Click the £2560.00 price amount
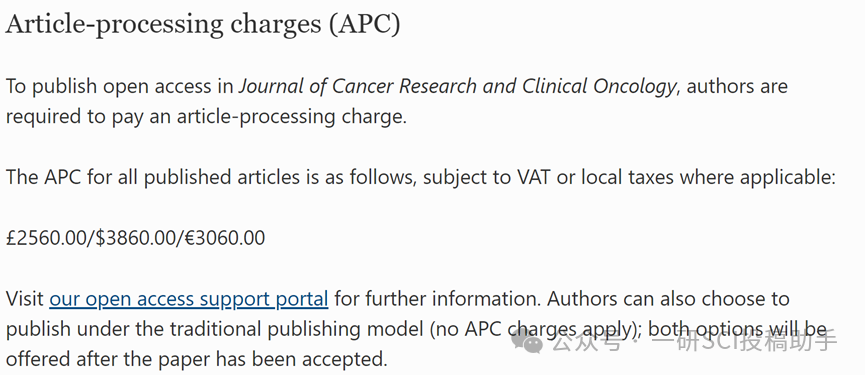 pos(46,238)
